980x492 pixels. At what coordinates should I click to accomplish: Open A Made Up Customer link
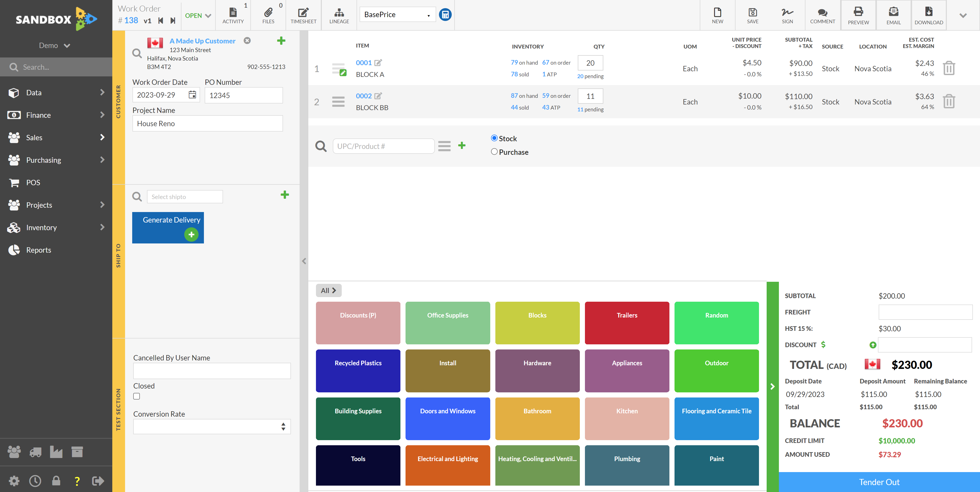(x=202, y=41)
